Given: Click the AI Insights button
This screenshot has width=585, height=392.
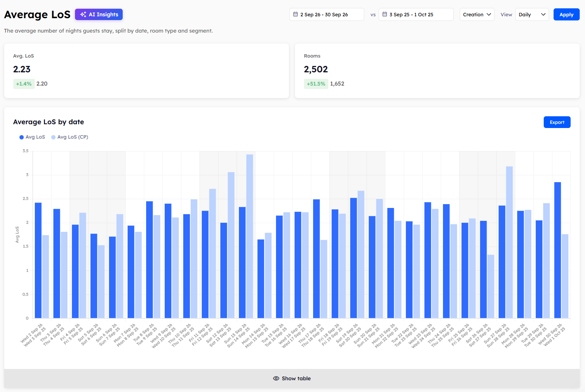Looking at the screenshot, I should click(99, 14).
